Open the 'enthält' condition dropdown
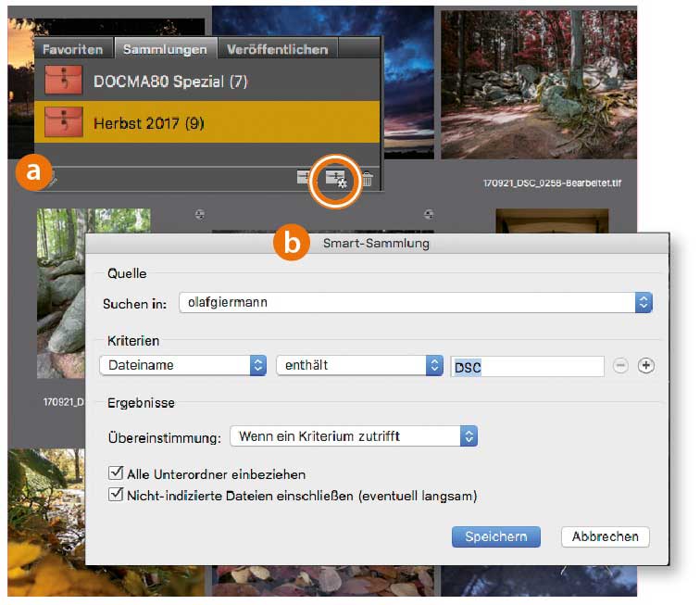Viewport: 700px width, 605px height. pyautogui.click(x=359, y=365)
